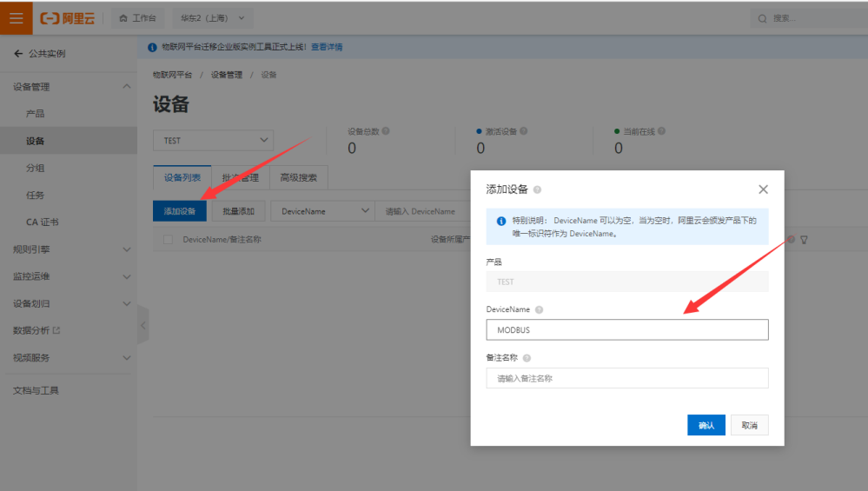Open the DeviceName search type dropdown
The image size is (868, 491).
pos(322,211)
